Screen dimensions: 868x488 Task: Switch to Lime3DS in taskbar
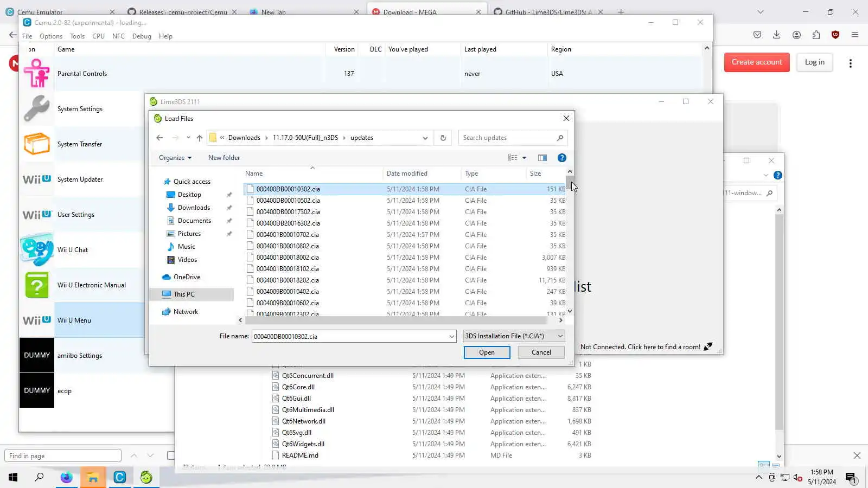[146, 477]
